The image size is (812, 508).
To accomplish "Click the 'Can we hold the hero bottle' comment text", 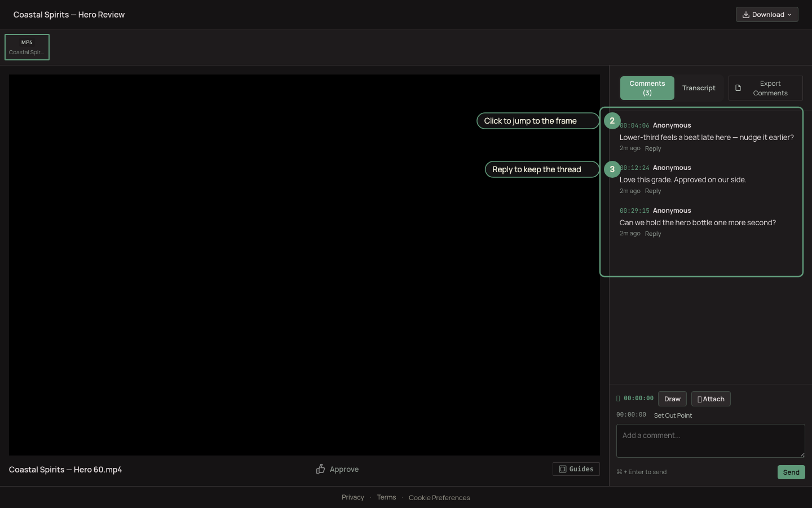I will [x=698, y=222].
